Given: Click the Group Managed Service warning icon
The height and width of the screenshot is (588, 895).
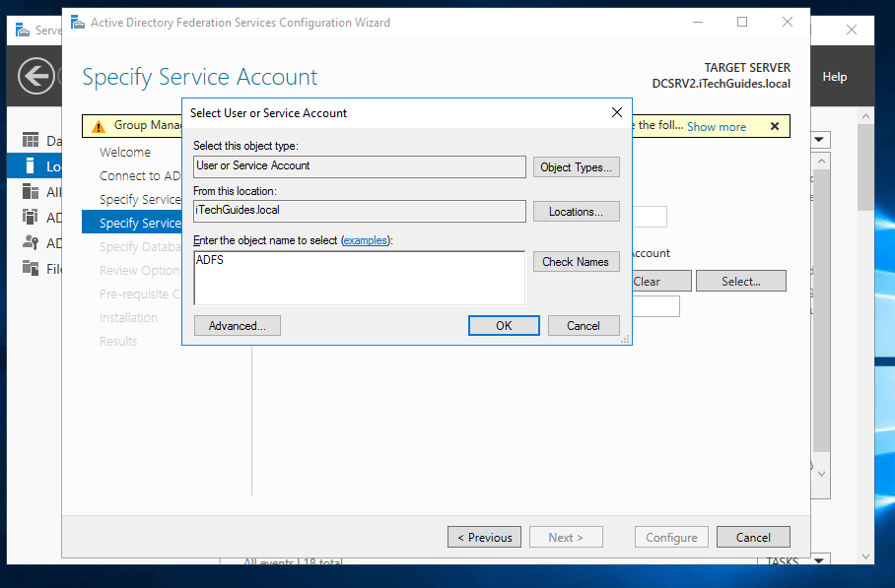Looking at the screenshot, I should pyautogui.click(x=97, y=125).
